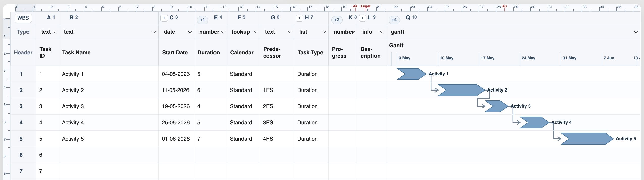This screenshot has width=644, height=180.
Task: Click the A3 page marker on the ruler
Action: [x=504, y=6]
